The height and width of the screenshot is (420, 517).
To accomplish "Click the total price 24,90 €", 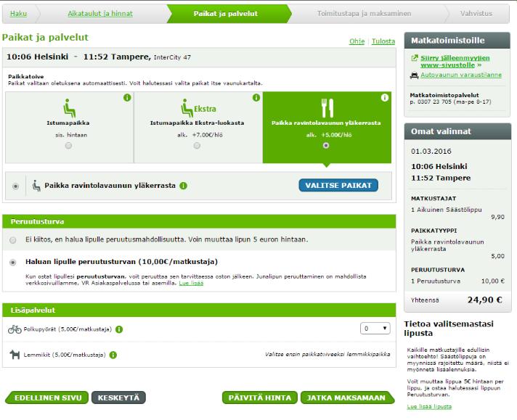I will pyautogui.click(x=484, y=300).
